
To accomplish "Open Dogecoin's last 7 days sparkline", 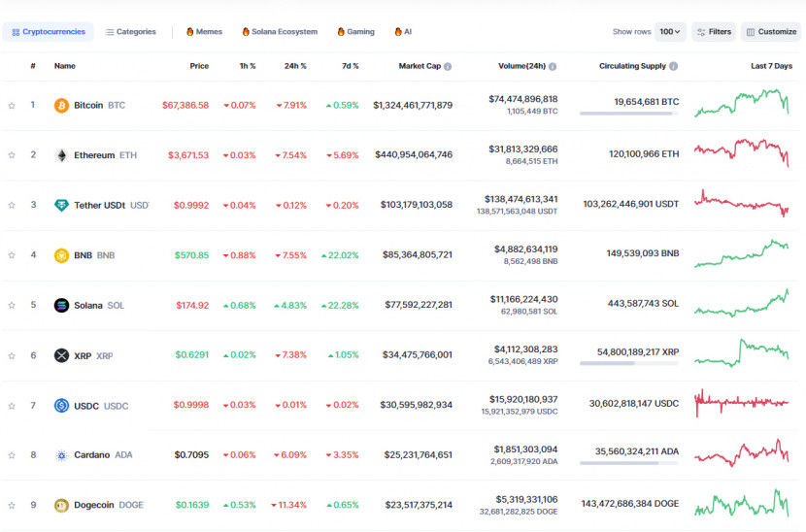I will tap(742, 503).
